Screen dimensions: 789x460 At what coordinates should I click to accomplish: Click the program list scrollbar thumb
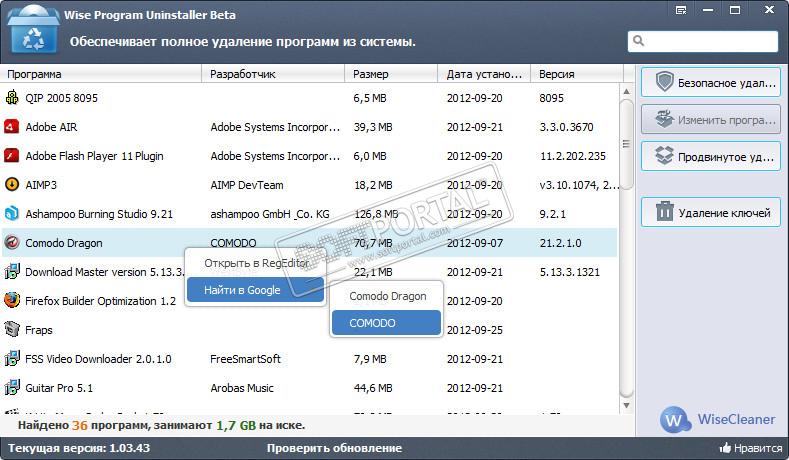pos(626,144)
